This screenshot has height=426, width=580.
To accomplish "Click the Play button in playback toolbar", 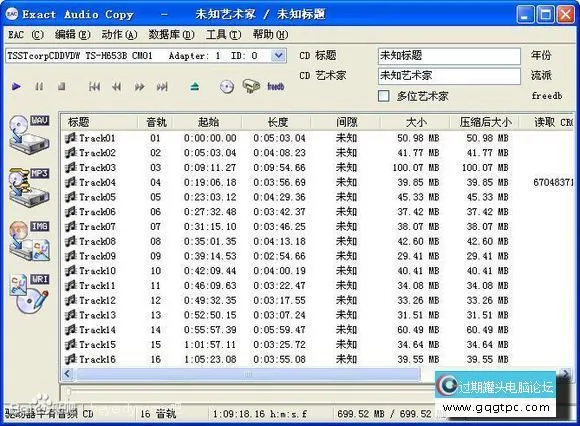I will [16, 87].
